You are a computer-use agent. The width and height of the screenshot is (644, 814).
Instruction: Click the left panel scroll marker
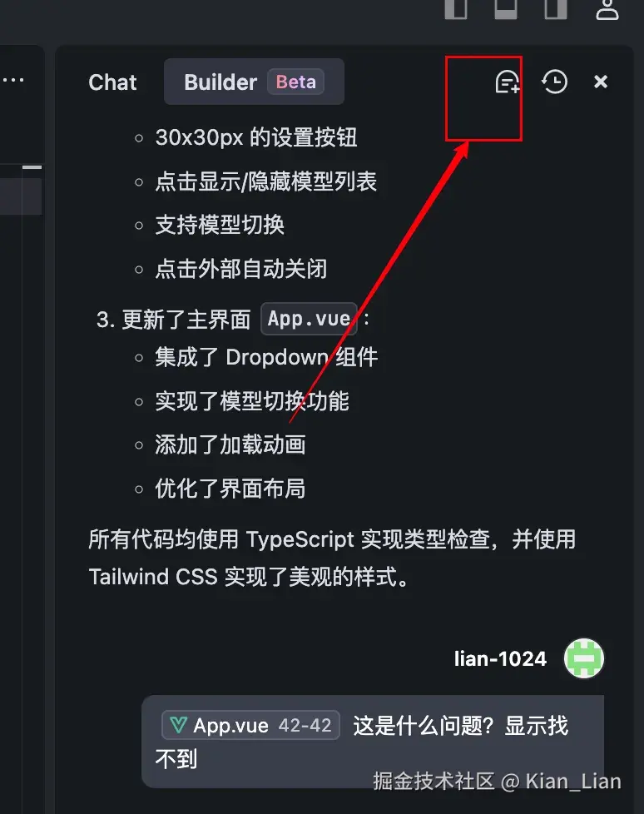(32, 167)
